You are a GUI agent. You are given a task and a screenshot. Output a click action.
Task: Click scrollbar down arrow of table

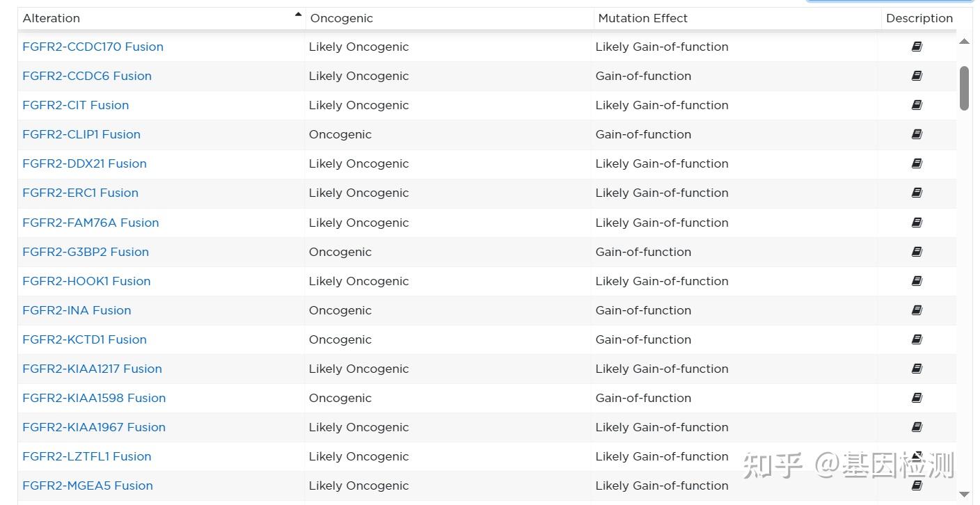point(964,495)
